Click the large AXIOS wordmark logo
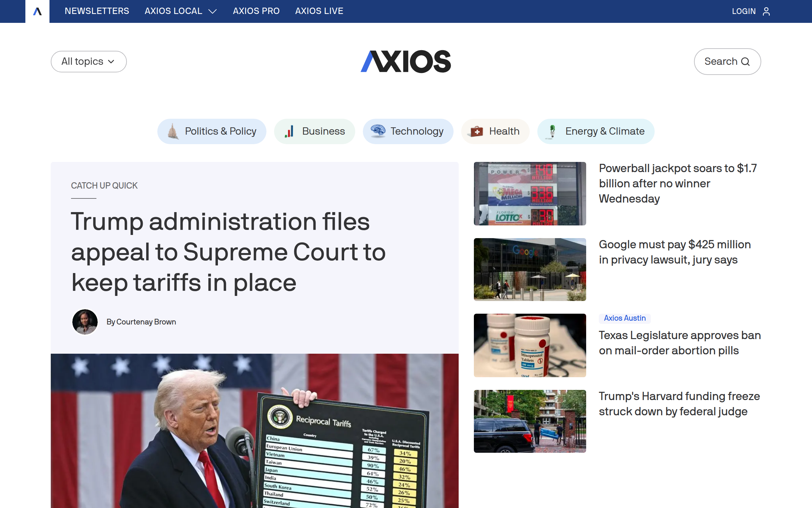Screen dimensions: 812x508 [406, 62]
